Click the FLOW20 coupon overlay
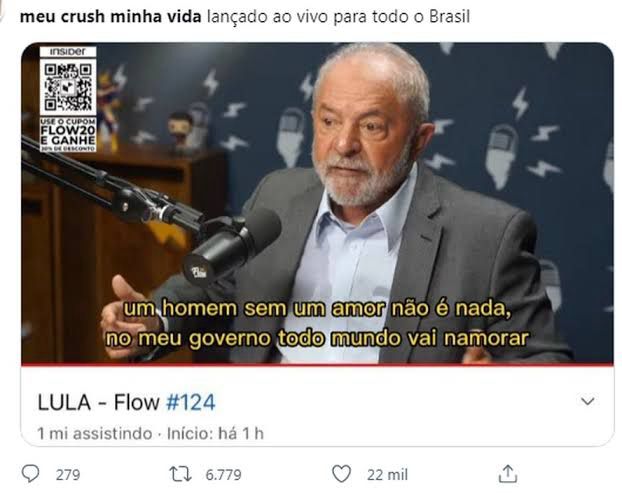 (x=68, y=134)
